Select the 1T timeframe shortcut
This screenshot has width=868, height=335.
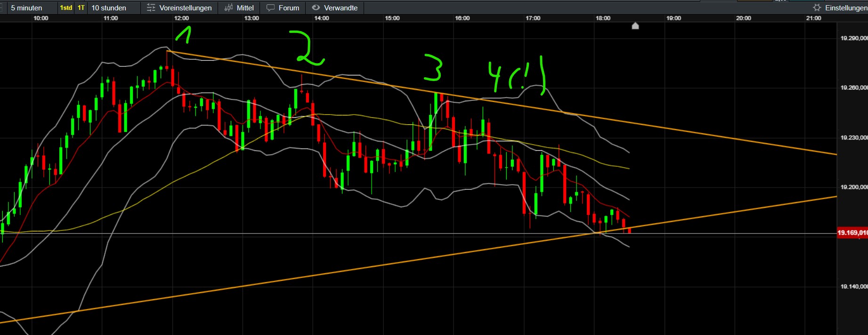tap(81, 8)
